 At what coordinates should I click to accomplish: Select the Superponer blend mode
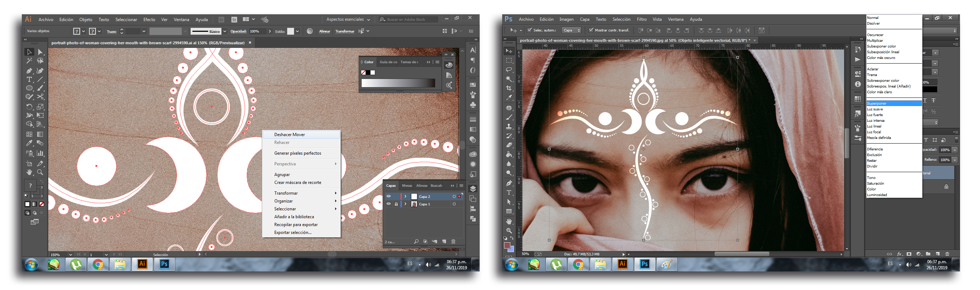pyautogui.click(x=894, y=103)
